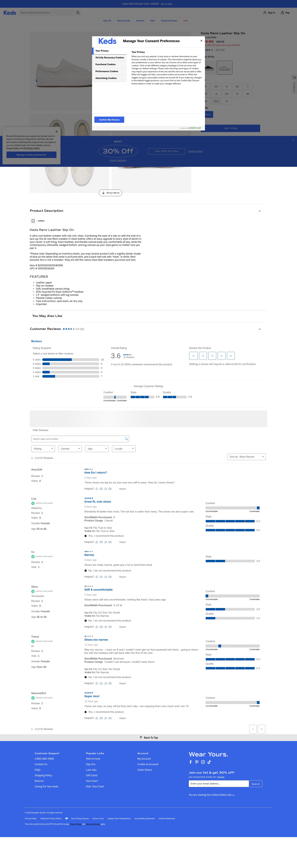Open the Locale filter dropdown
The image size is (297, 868).
124,449
